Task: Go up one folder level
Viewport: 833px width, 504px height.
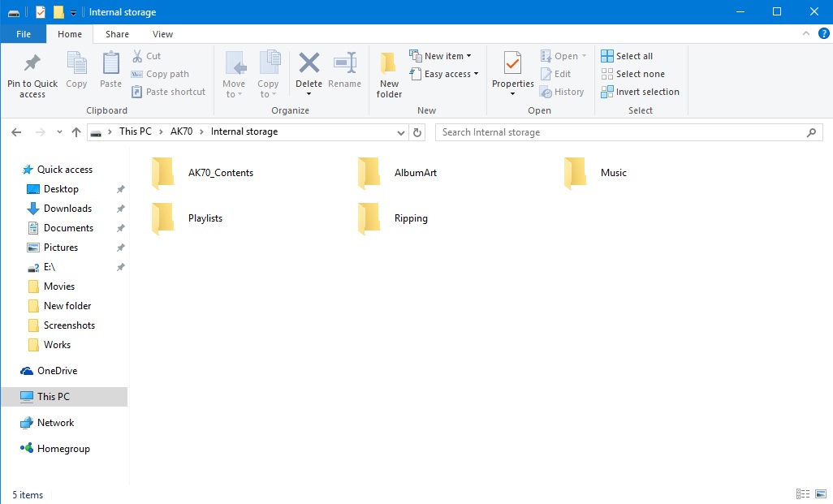Action: coord(76,132)
